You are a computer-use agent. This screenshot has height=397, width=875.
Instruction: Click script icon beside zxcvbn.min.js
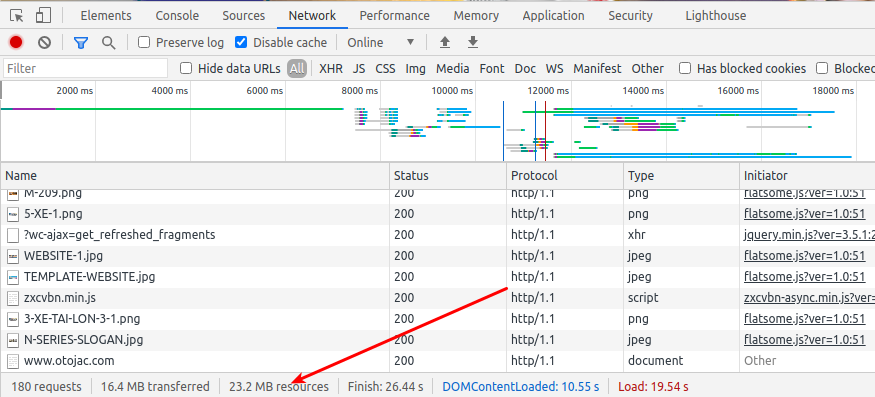click(13, 298)
